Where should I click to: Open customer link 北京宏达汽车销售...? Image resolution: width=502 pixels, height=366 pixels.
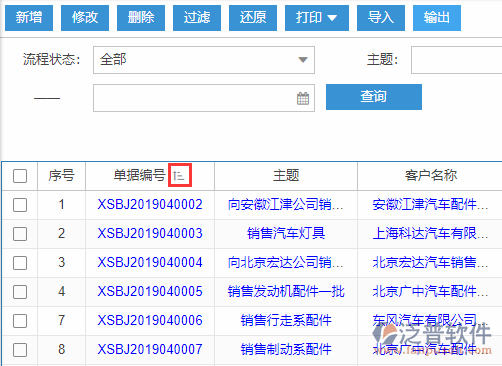[430, 262]
